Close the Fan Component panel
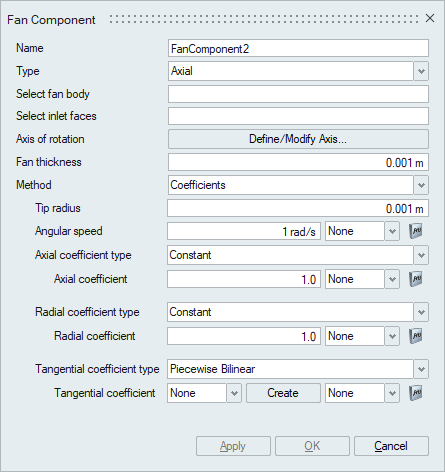This screenshot has width=445, height=472. (x=430, y=18)
